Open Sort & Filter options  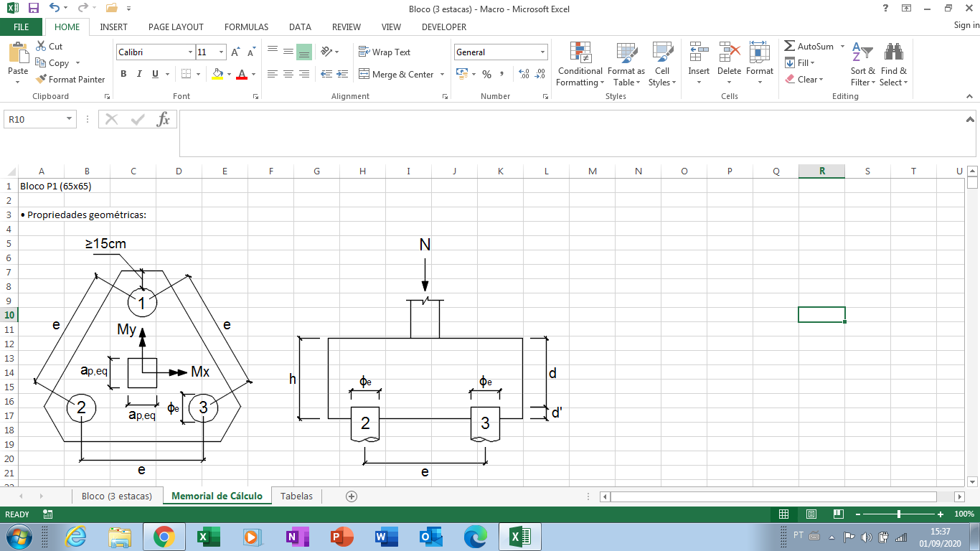click(862, 64)
